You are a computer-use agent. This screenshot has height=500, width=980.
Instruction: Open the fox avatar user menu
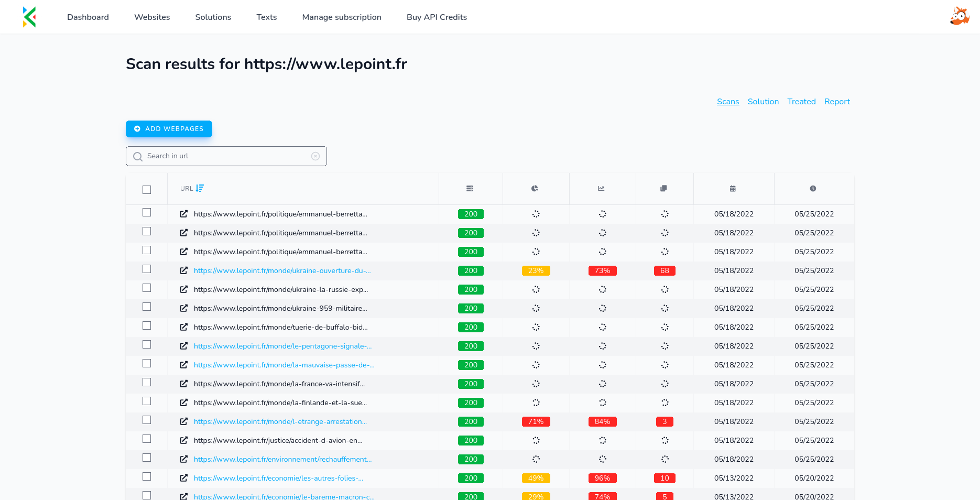[x=960, y=16]
